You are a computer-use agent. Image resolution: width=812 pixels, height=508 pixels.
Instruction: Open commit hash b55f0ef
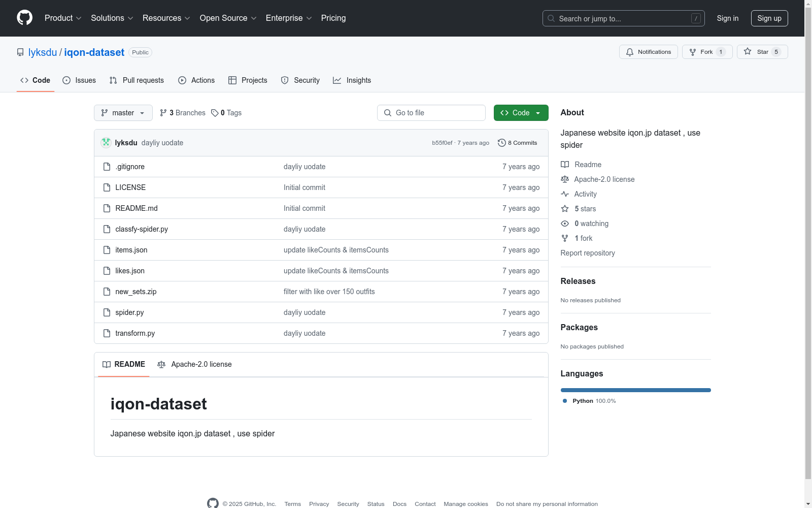[442, 143]
